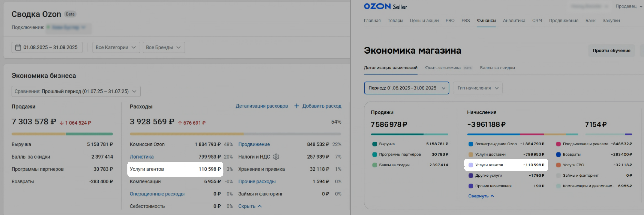Image resolution: width=644 pixels, height=215 pixels.
Task: Open Детализация расходов link
Action: tap(262, 106)
